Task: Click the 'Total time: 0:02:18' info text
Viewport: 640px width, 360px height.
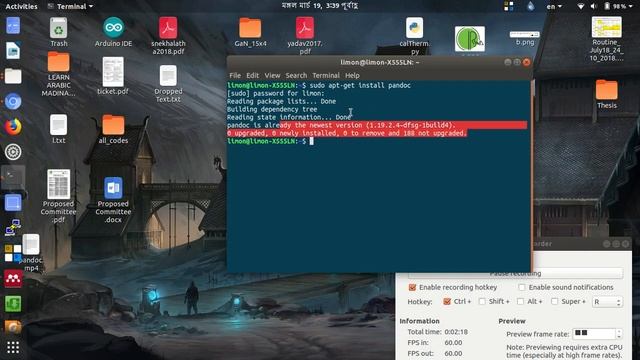Action: click(438, 332)
